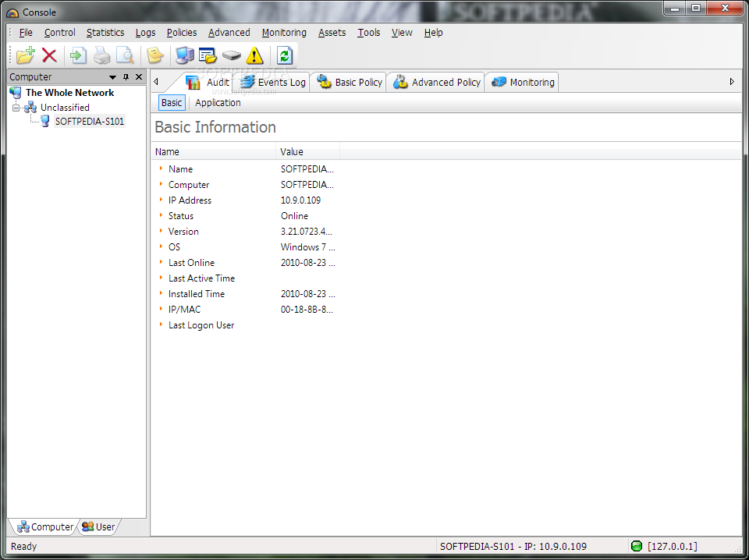Click the Audit tab bar chart icon

(193, 82)
